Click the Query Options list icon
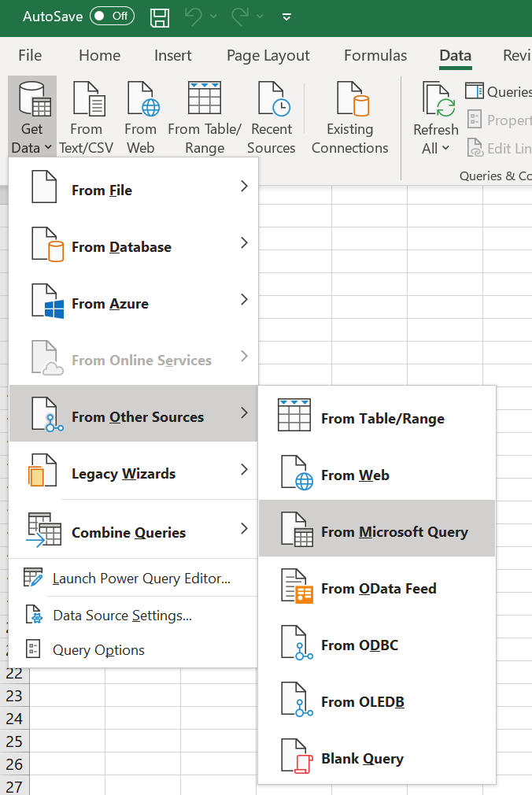 33,649
